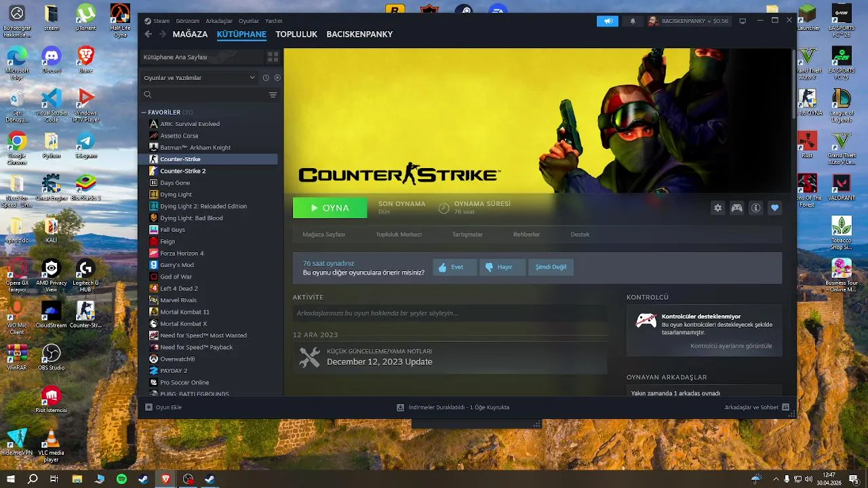Select the KÜTÜPHANE tab

point(241,34)
